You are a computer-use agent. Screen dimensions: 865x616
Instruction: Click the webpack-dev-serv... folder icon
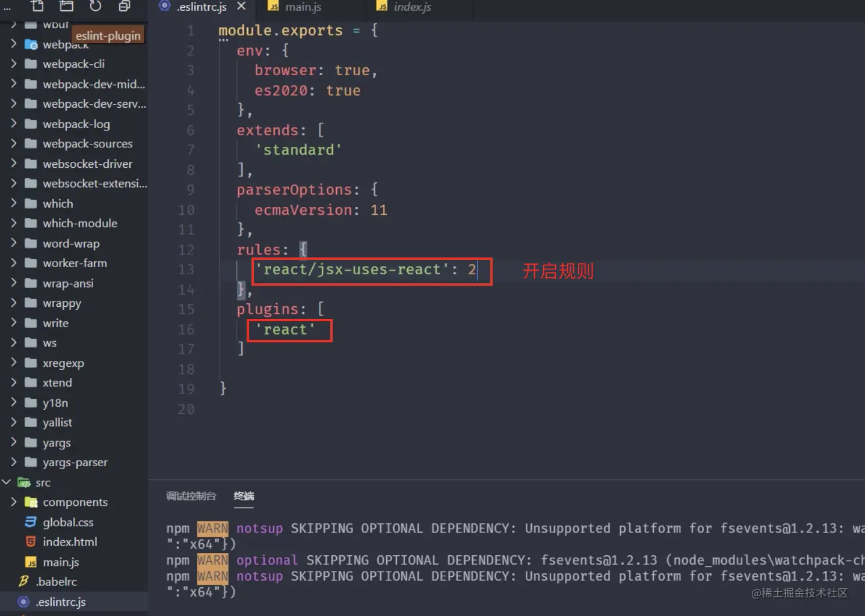(x=31, y=103)
